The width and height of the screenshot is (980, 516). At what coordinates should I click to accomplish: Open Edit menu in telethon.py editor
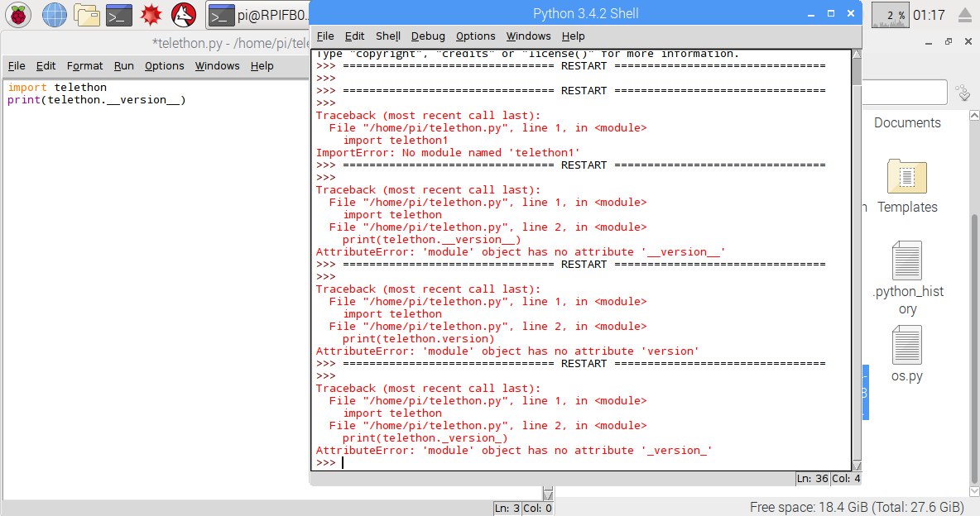coord(46,65)
